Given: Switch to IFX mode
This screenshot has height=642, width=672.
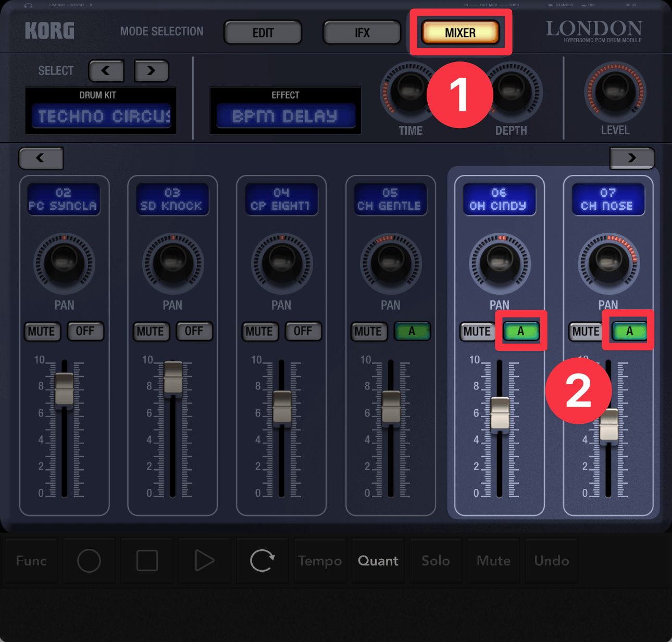Looking at the screenshot, I should point(362,33).
